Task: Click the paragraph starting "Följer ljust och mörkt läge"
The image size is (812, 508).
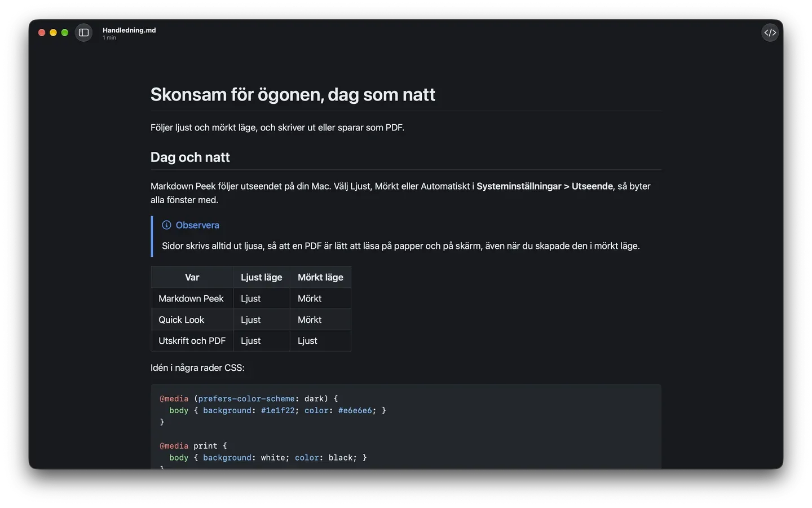Action: click(277, 128)
